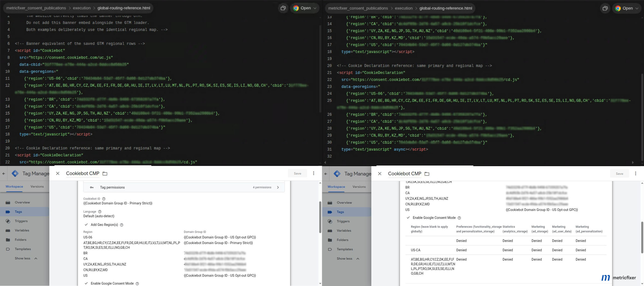This screenshot has width=644, height=286.
Task: Toggle Add Geo Region(s) checkbox
Action: coord(86,225)
